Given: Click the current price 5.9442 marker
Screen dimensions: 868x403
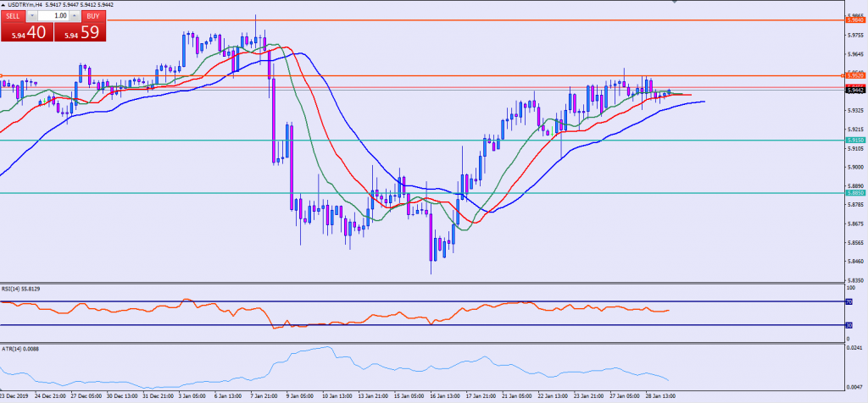Looking at the screenshot, I should point(855,90).
